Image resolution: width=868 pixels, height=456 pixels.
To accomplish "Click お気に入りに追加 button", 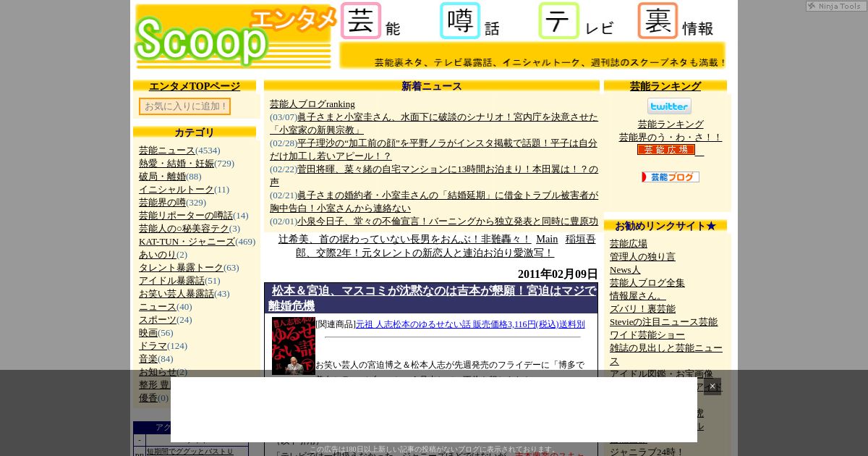I will coord(185,106).
